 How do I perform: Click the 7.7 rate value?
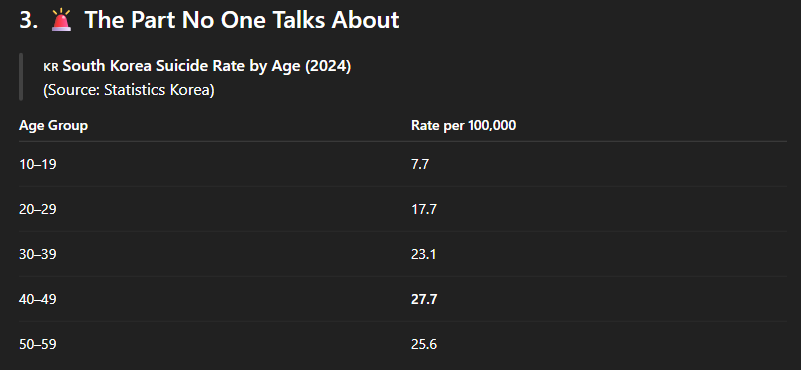coord(419,165)
